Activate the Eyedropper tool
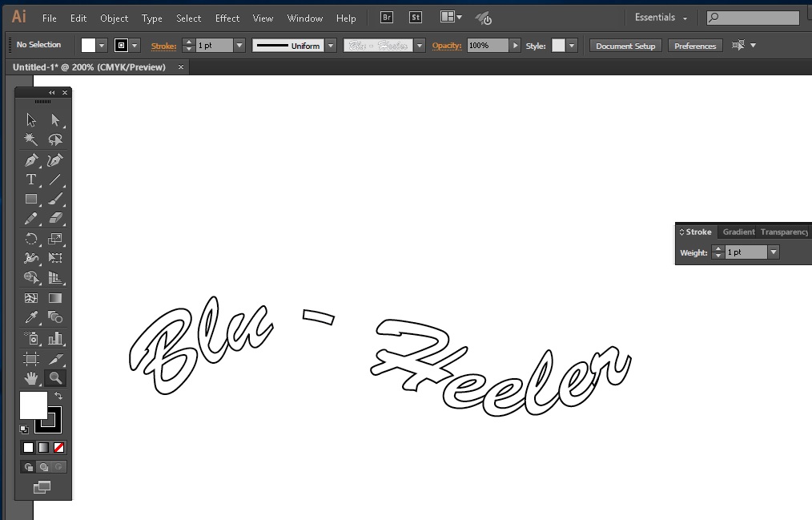The height and width of the screenshot is (520, 812). pos(31,317)
